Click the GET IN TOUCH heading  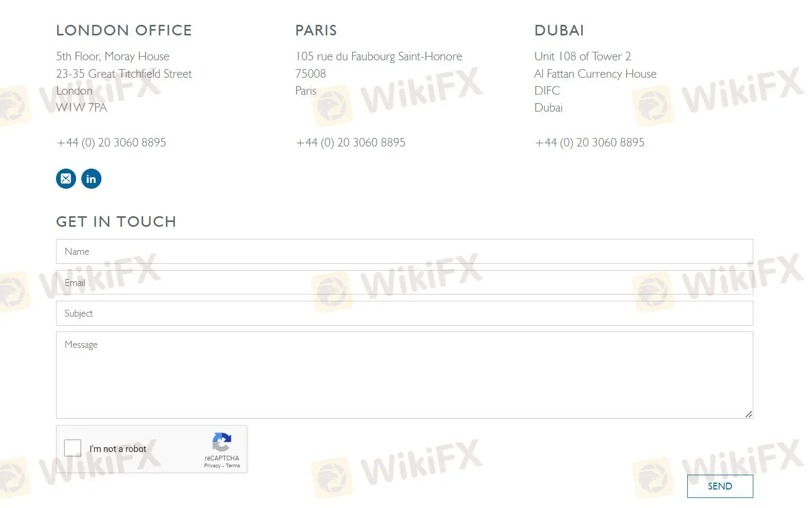(116, 222)
